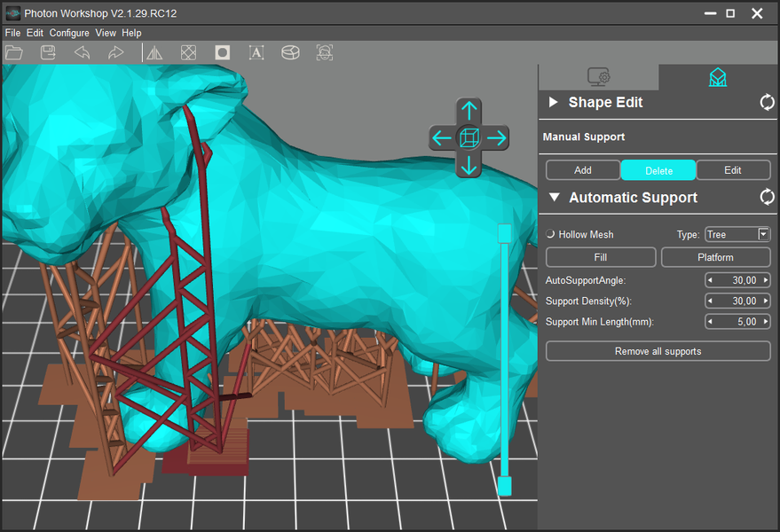
Task: Switch to the support settings tab
Action: point(718,77)
